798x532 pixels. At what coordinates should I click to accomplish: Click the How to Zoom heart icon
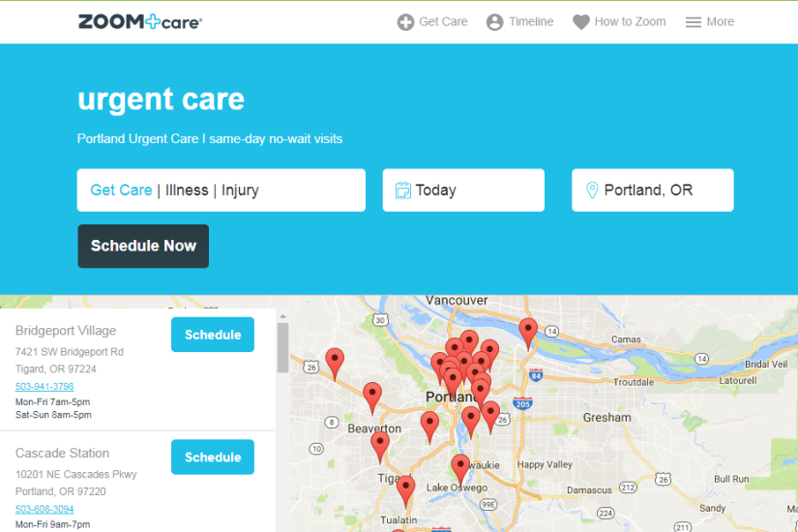(581, 22)
